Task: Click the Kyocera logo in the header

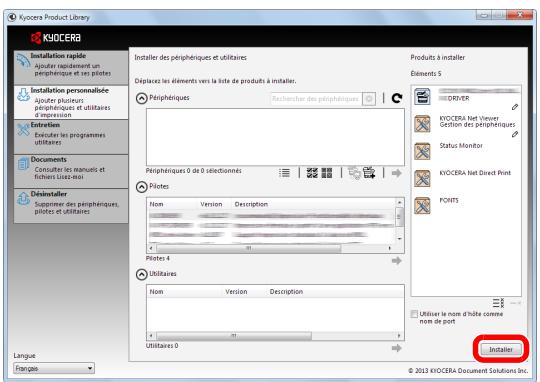Action: tap(56, 38)
